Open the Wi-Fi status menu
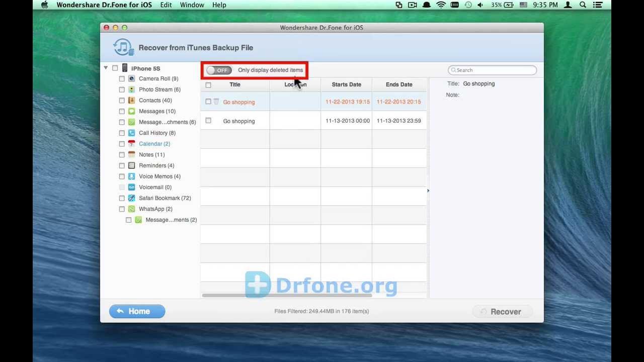Viewport: 644px width, 362px height. (441, 5)
